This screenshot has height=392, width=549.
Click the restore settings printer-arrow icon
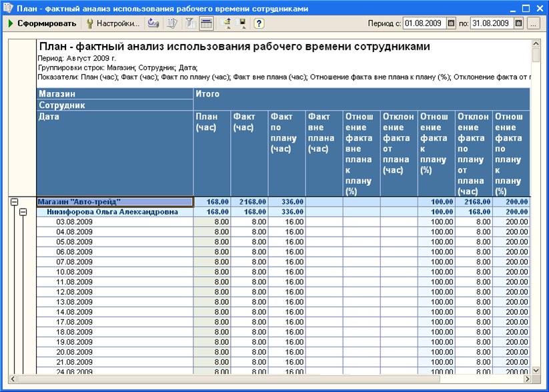tap(153, 23)
